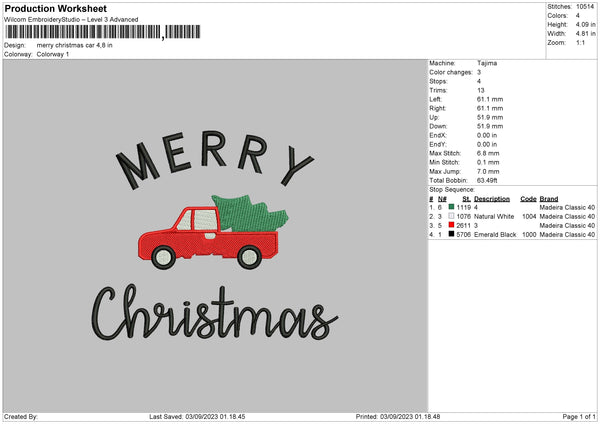Click the St. column header
Screen dimensions: 600x424
[x=466, y=199]
